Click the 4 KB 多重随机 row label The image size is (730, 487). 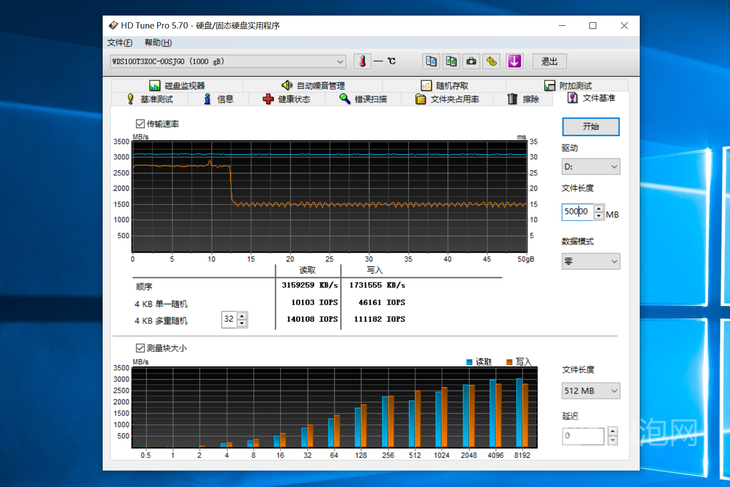point(161,321)
